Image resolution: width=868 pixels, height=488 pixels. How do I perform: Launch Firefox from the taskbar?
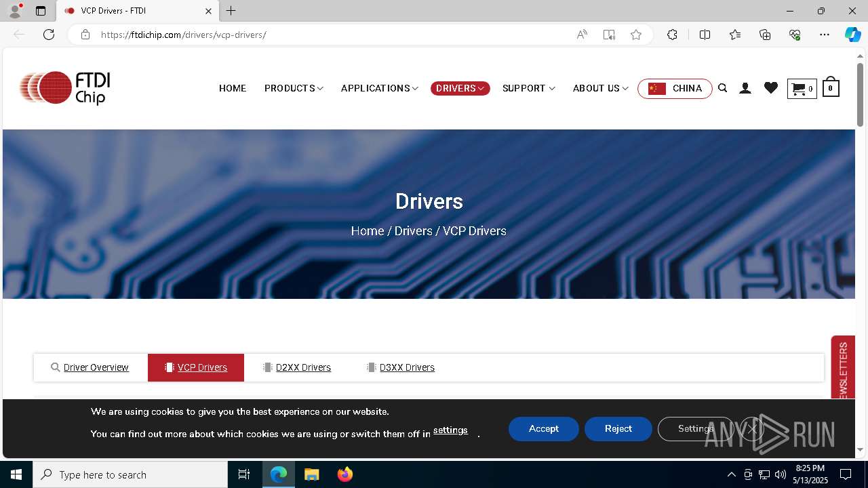pyautogui.click(x=345, y=474)
